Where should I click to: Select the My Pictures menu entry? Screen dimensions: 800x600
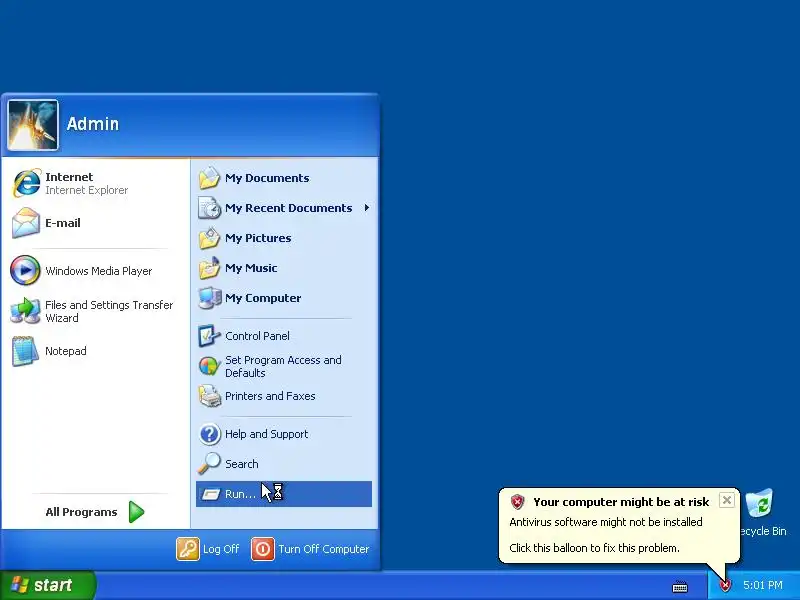click(284, 238)
